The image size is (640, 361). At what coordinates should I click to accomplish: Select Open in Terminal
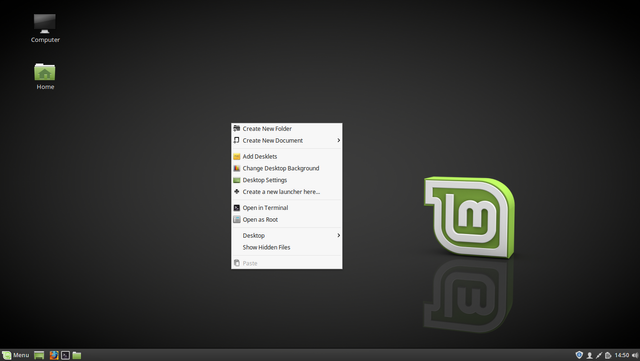287,208
